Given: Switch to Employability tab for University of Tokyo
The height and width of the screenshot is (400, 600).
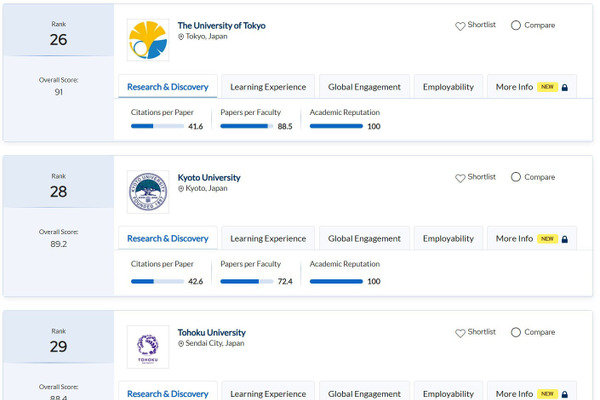Looking at the screenshot, I should coord(448,87).
